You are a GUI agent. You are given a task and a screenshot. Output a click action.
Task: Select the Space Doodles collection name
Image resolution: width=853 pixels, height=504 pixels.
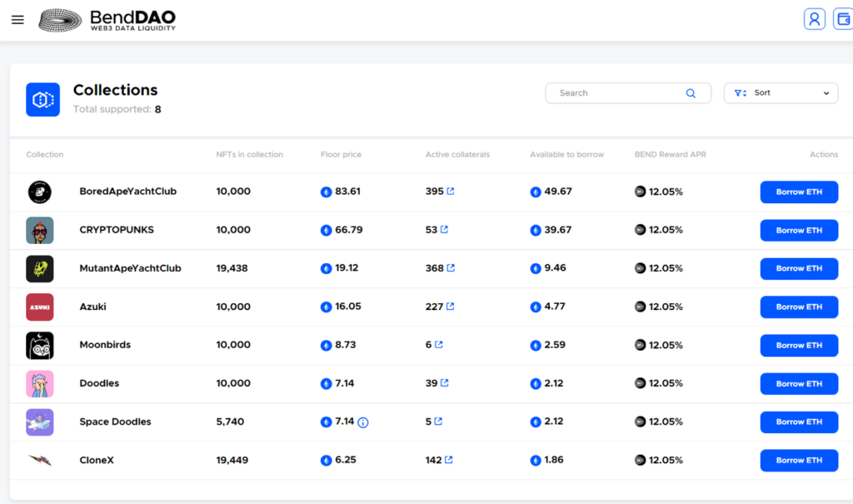(115, 422)
